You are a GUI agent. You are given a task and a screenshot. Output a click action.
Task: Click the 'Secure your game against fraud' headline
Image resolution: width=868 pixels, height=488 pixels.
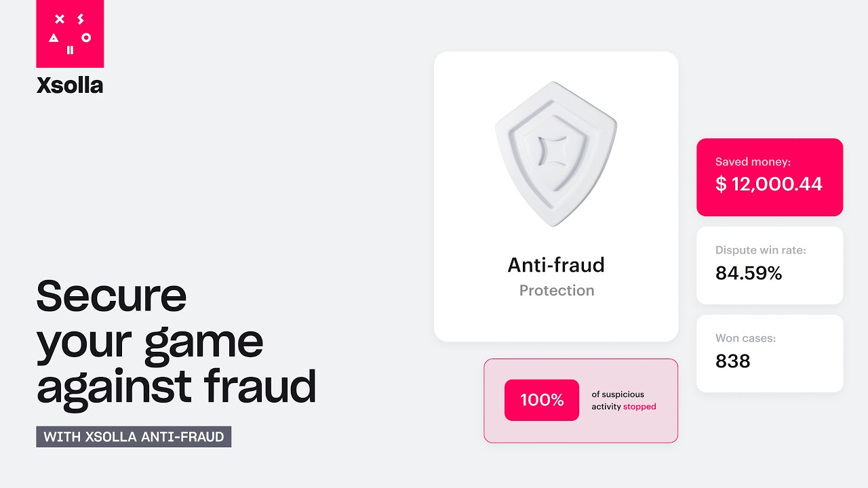[x=176, y=342]
